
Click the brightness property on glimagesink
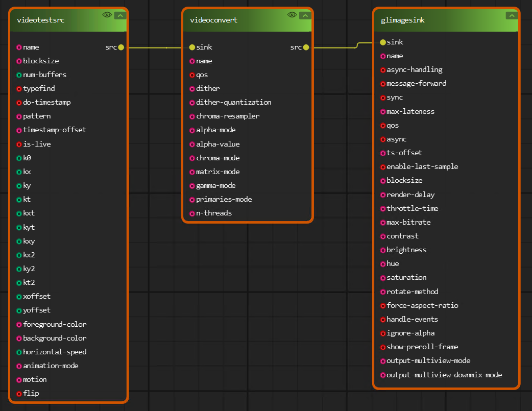[x=406, y=250]
